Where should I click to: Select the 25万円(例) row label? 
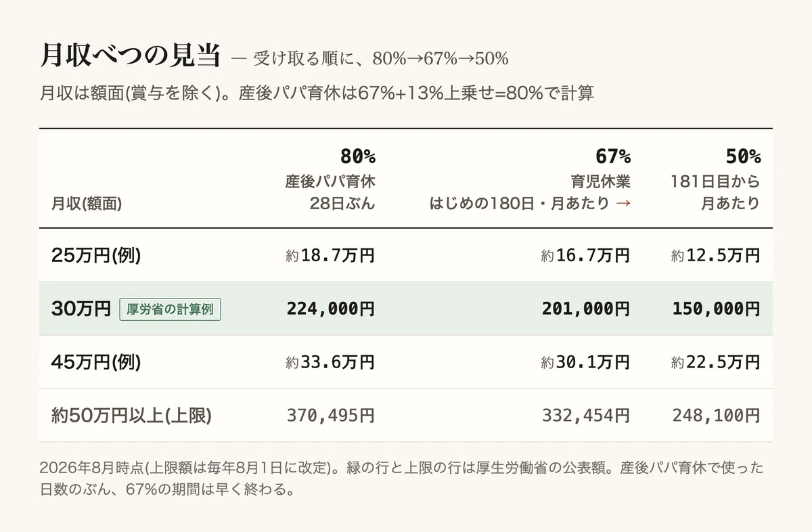point(96,255)
